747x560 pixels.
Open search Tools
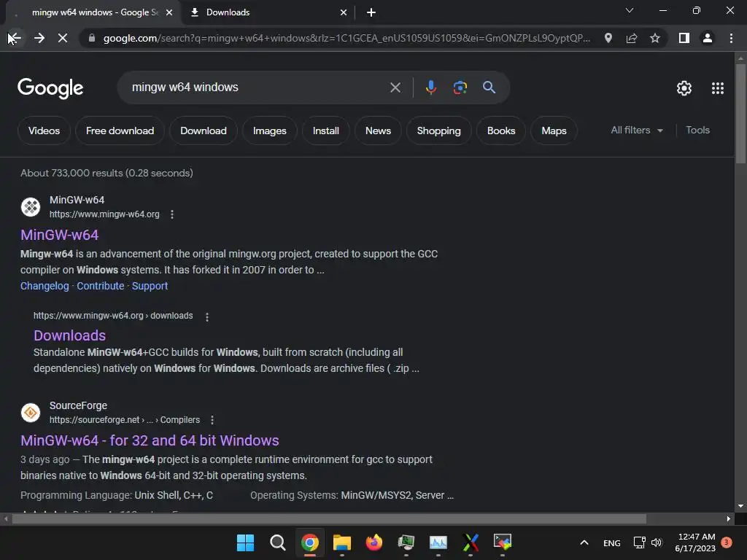pyautogui.click(x=697, y=130)
